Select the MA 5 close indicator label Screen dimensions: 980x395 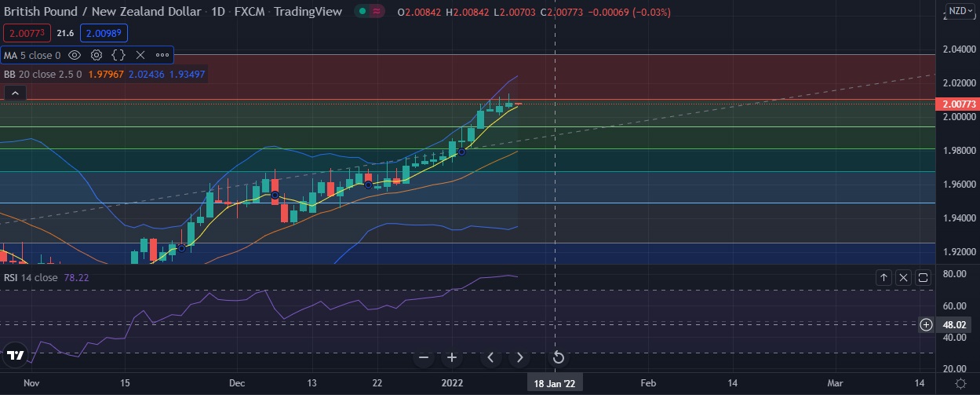(32, 55)
